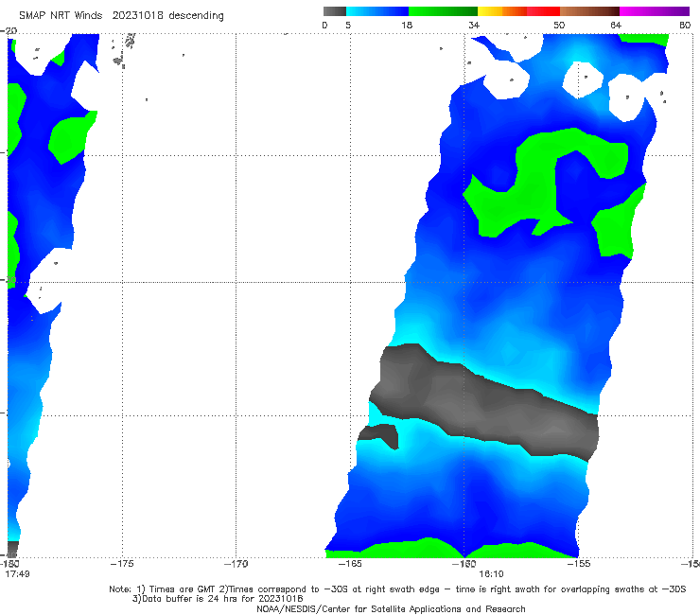Click the '64' label under the color bar
700x615 pixels.
[616, 26]
